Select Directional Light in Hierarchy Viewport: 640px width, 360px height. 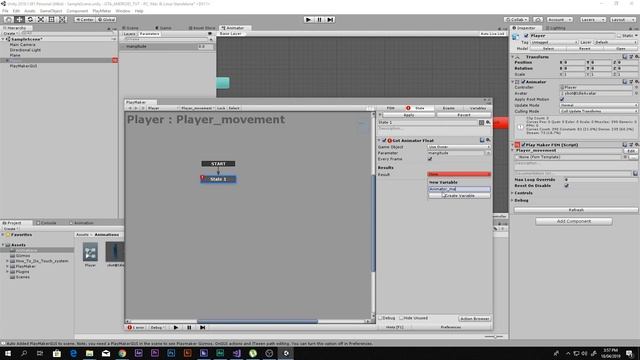[x=25, y=50]
